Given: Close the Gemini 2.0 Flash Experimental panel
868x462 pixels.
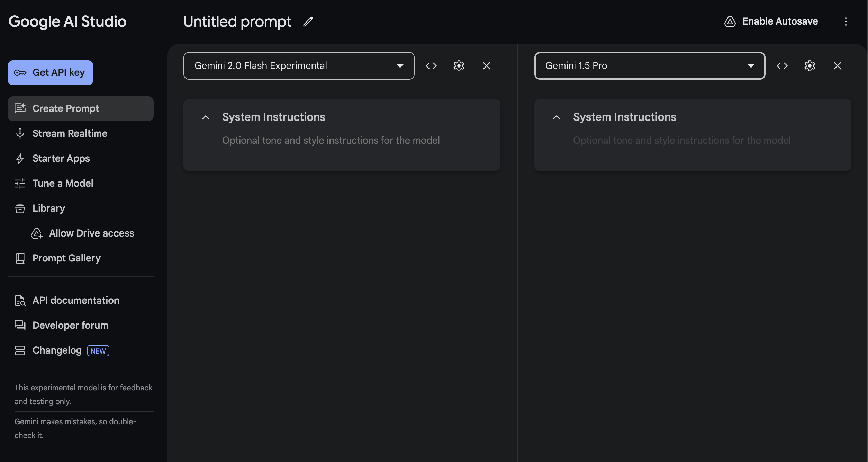Looking at the screenshot, I should (487, 66).
